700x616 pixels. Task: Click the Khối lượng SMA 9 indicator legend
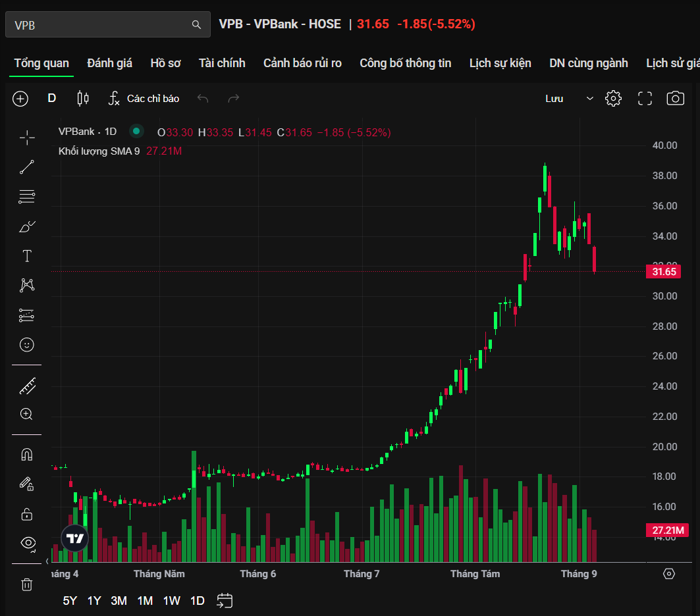coord(99,151)
